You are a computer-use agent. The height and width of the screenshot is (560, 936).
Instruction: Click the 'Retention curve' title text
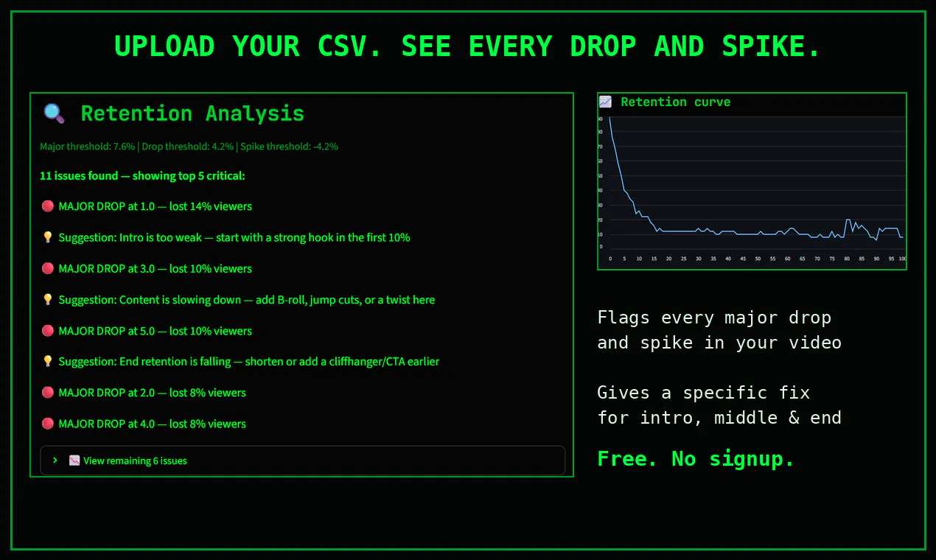pos(676,102)
